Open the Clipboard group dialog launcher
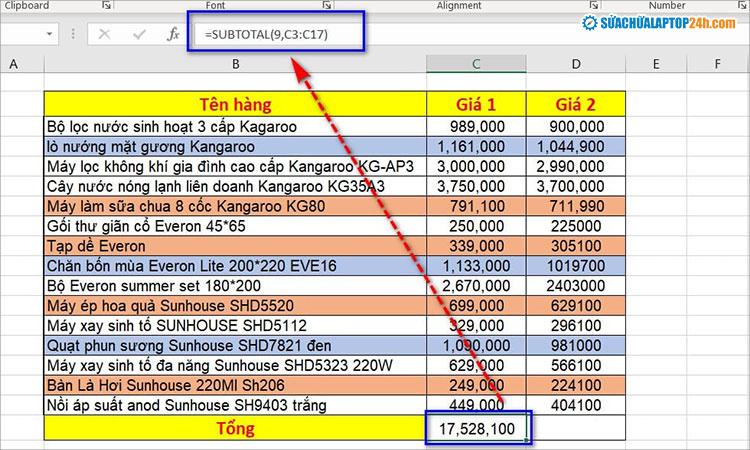Image resolution: width=750 pixels, height=450 pixels. (106, 5)
